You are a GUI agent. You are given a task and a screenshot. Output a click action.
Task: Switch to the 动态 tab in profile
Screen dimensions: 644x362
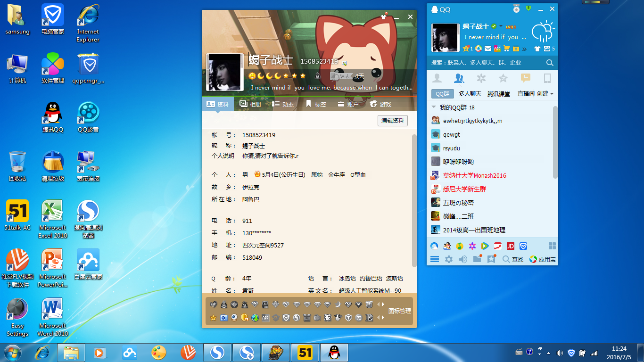tap(282, 104)
